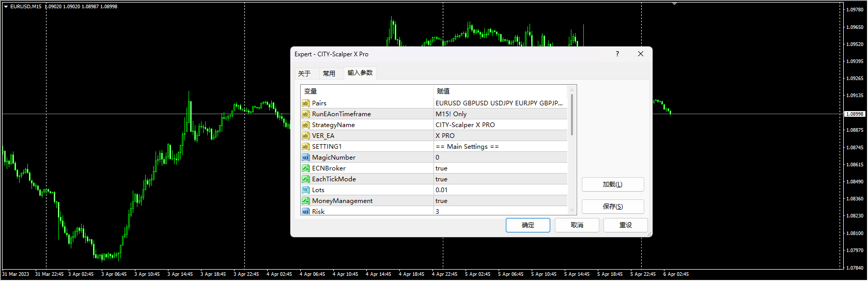Select the ECNBroker value true

pos(500,168)
